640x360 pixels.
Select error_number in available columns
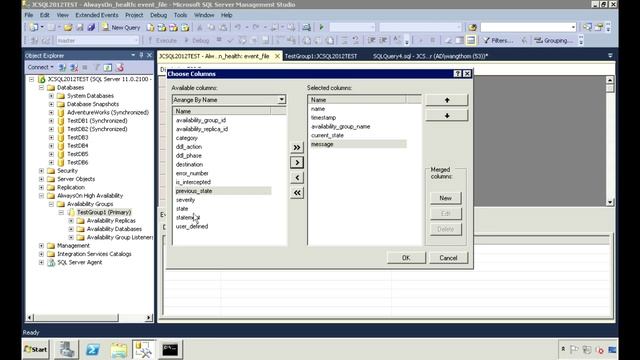192,173
